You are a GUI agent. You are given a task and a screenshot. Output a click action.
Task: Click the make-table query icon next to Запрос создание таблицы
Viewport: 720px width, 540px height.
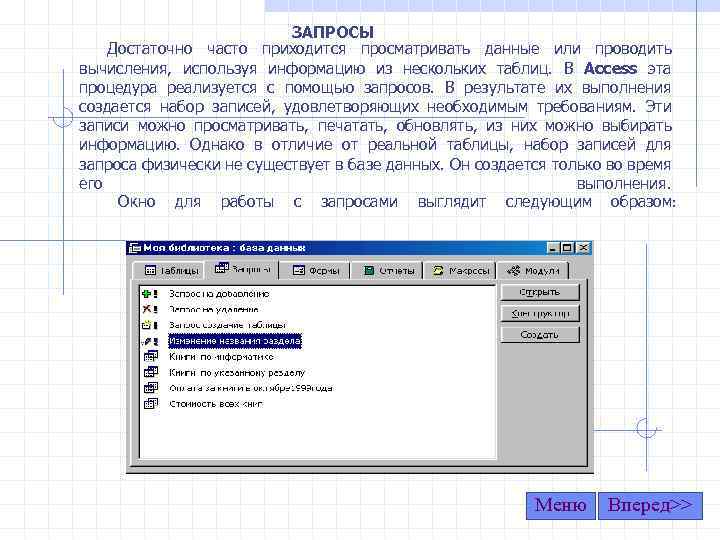pyautogui.click(x=150, y=325)
